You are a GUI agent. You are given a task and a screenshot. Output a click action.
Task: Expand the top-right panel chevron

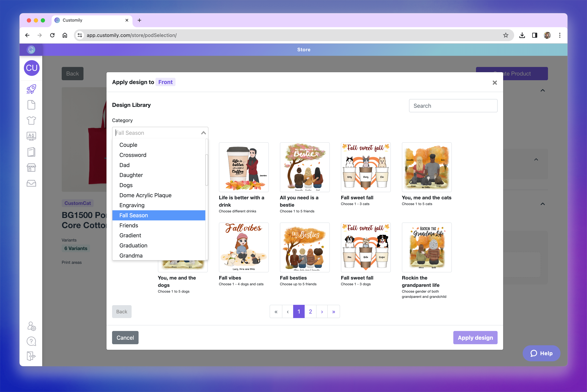coord(543,90)
